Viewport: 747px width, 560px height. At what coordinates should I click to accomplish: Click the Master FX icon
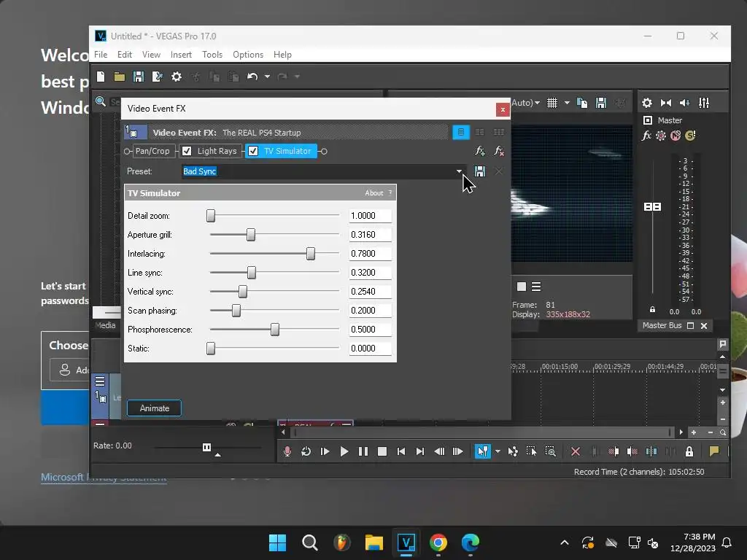(x=646, y=136)
